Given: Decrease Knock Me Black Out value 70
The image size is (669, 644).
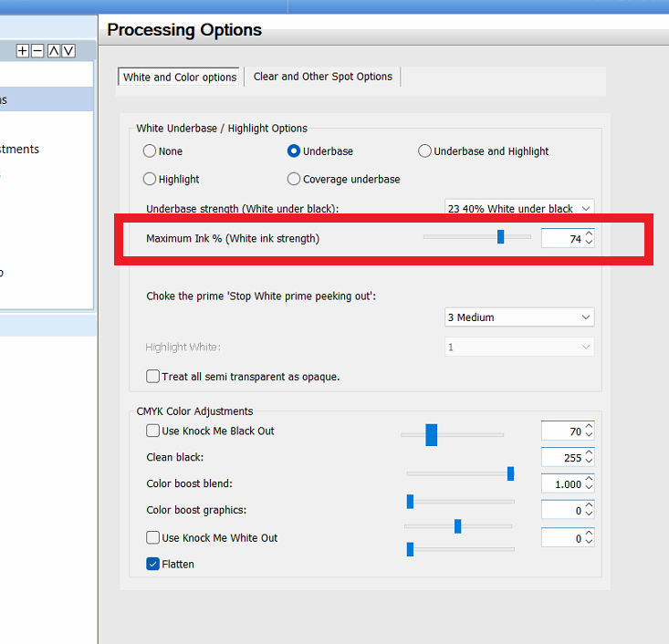Looking at the screenshot, I should click(x=590, y=434).
